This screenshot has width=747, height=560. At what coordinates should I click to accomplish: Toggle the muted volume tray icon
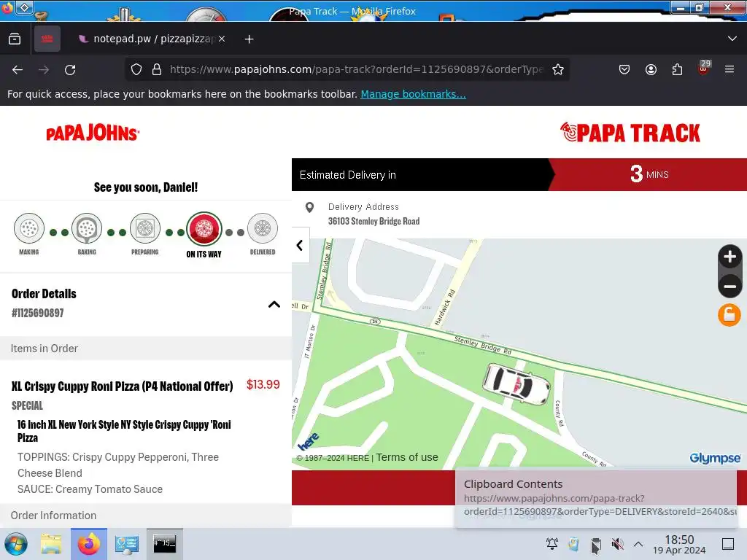[617, 544]
